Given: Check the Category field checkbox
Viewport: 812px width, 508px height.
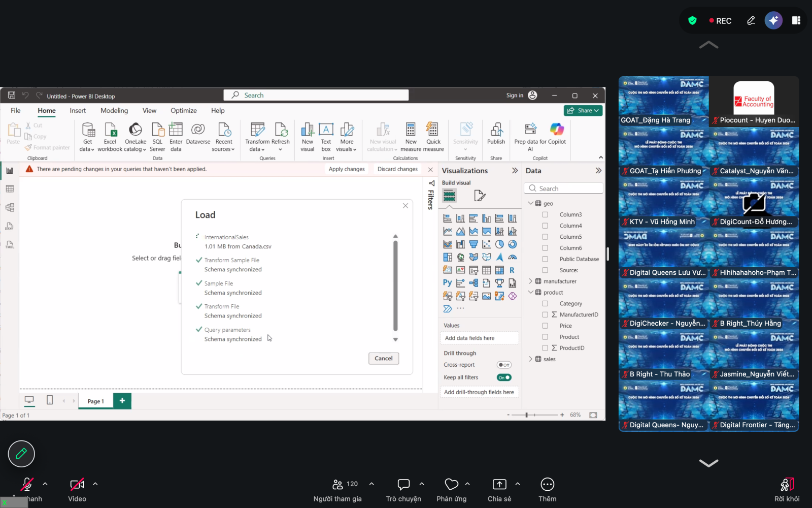Looking at the screenshot, I should (x=545, y=304).
